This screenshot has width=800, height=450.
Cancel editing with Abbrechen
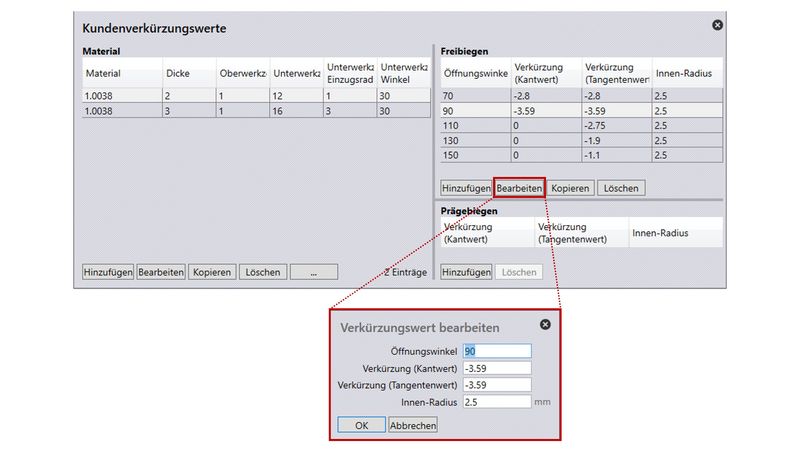(x=412, y=424)
